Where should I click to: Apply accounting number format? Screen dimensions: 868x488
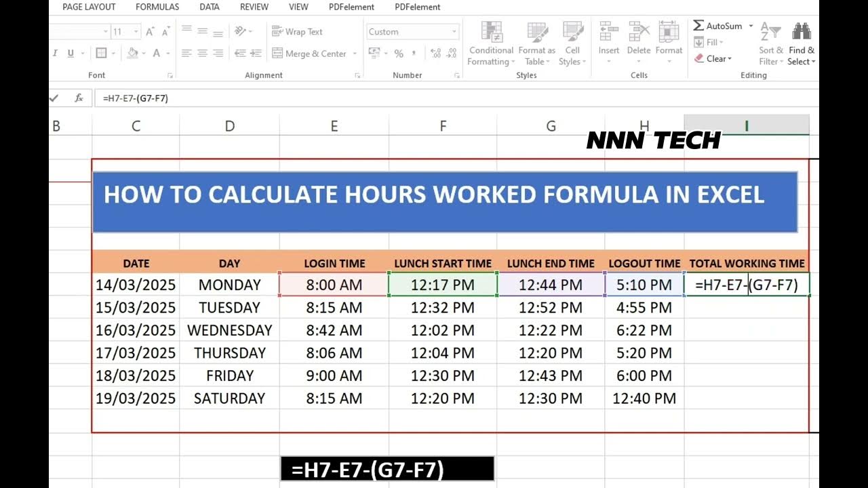click(374, 53)
